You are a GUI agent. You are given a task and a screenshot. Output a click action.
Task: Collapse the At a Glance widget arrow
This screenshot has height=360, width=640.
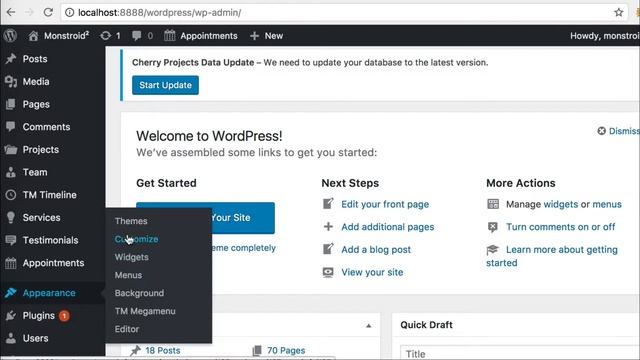[369, 325]
